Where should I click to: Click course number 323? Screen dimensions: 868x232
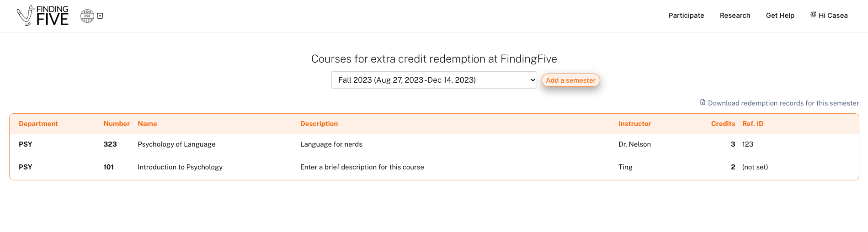(x=110, y=144)
